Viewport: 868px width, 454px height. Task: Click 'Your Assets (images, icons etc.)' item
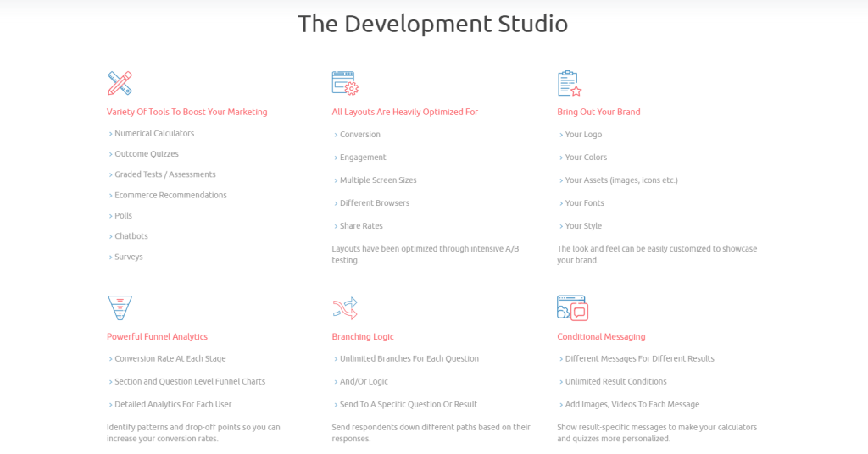click(621, 180)
